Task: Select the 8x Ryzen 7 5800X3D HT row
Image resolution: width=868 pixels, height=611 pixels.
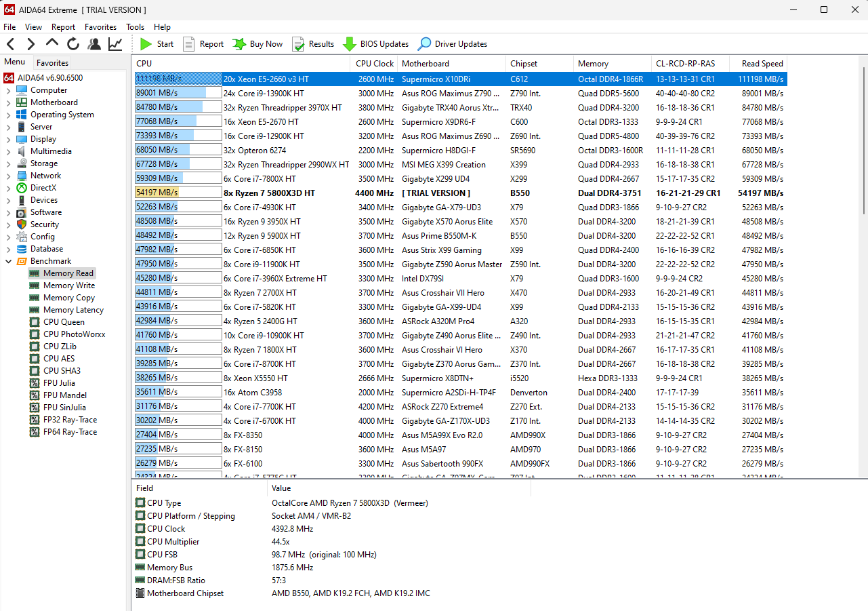Action: [461, 193]
